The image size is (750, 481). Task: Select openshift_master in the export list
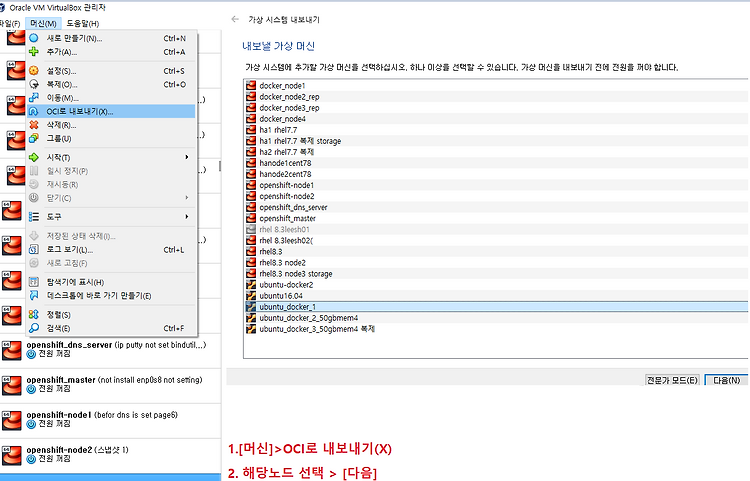(x=496, y=218)
